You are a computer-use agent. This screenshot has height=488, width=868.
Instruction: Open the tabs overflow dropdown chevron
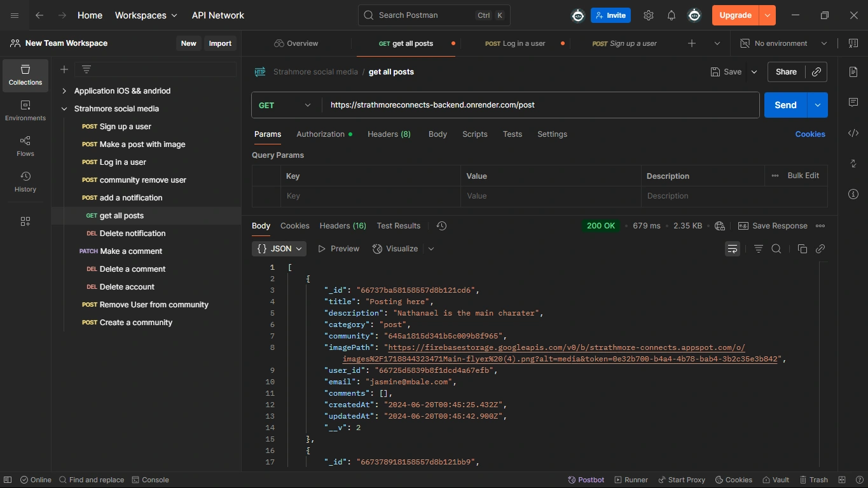(717, 43)
